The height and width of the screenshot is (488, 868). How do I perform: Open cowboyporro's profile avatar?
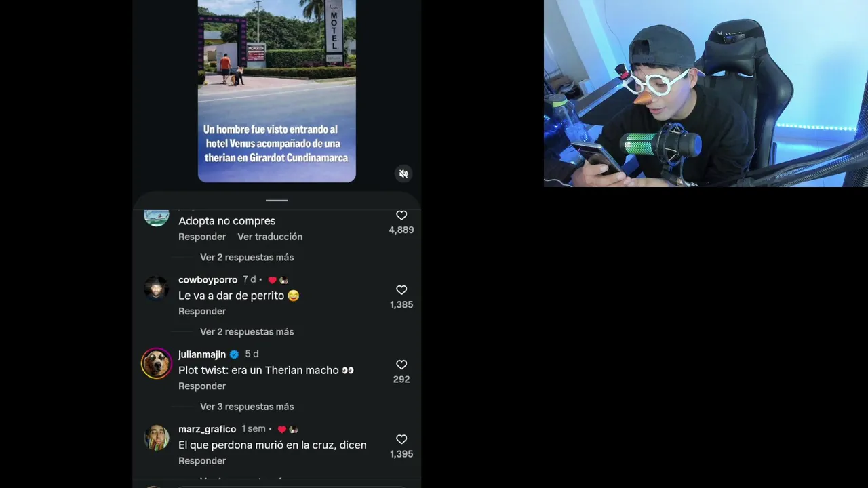(x=156, y=288)
